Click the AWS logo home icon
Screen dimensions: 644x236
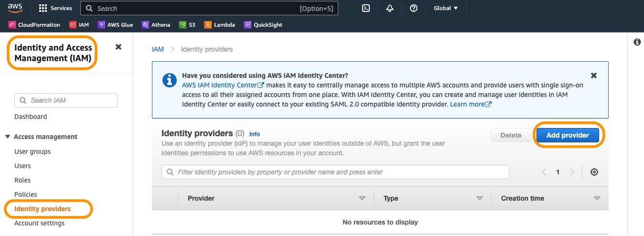[15, 8]
